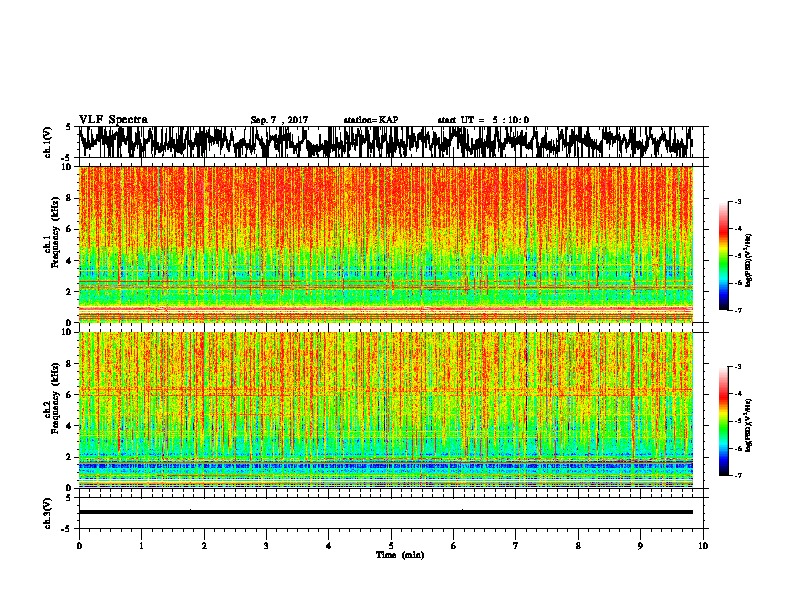
Task: Click time axis tick label "1"
Action: (141, 546)
